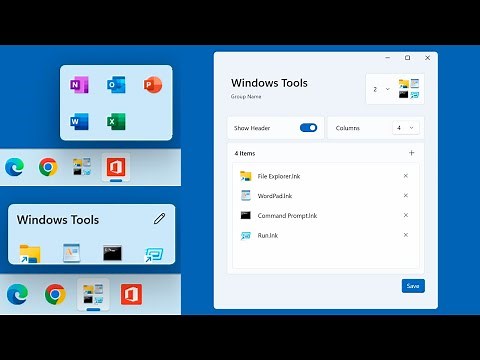480x360 pixels.
Task: Open the icon grid size dropdown showing 2
Action: (x=381, y=89)
